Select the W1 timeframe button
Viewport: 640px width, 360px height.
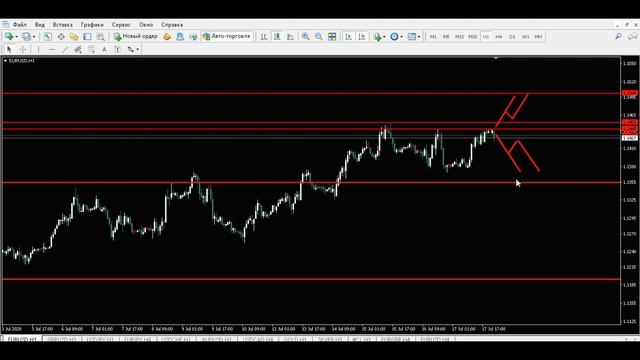pyautogui.click(x=525, y=37)
